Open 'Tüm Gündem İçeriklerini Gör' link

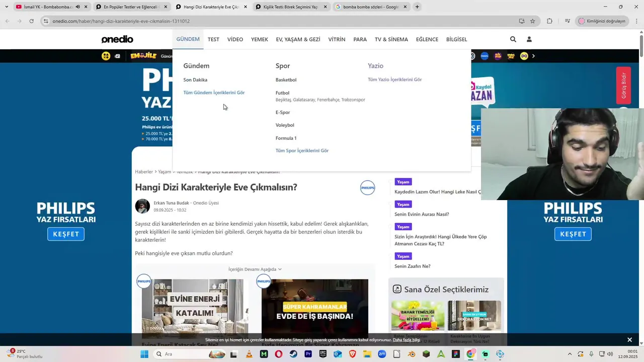tap(214, 93)
